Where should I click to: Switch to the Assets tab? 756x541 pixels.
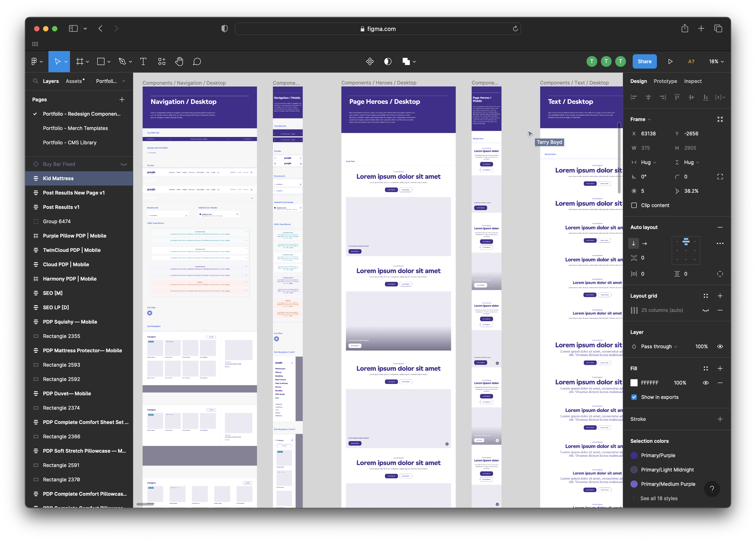tap(74, 81)
